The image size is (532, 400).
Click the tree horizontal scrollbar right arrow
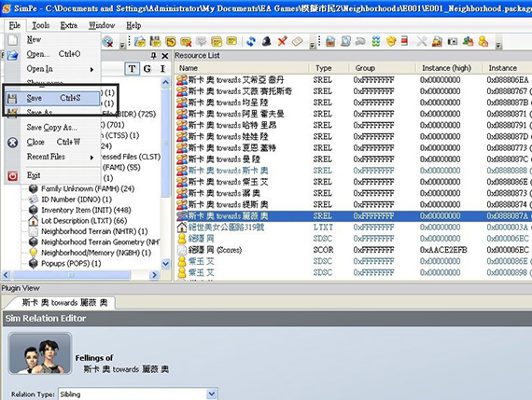[154, 275]
